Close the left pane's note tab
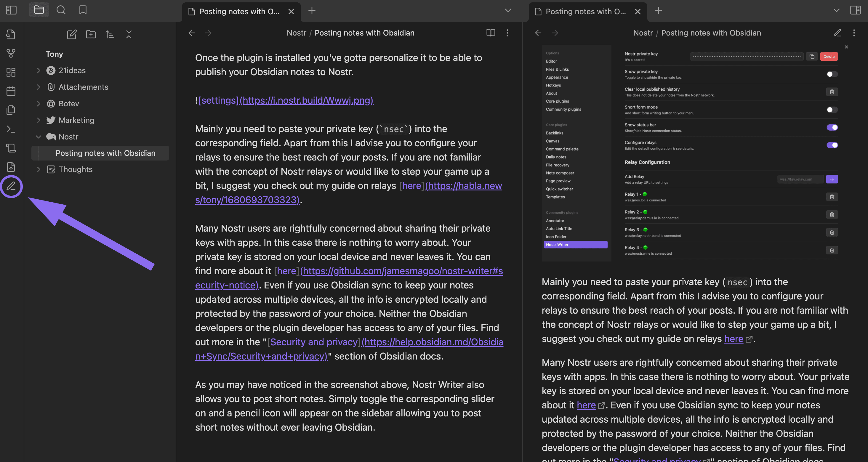Screen dimensions: 868x462 click(x=291, y=12)
